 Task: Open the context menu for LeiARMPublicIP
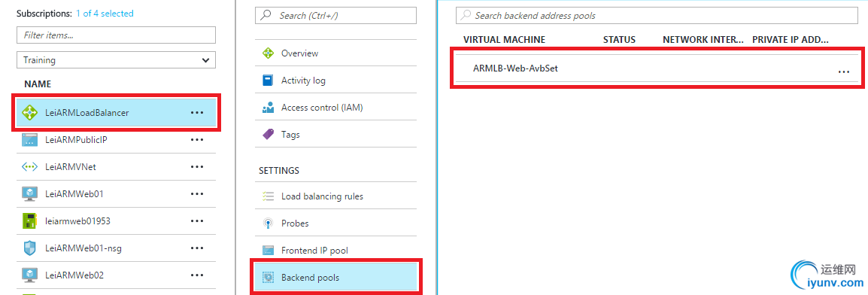point(197,140)
